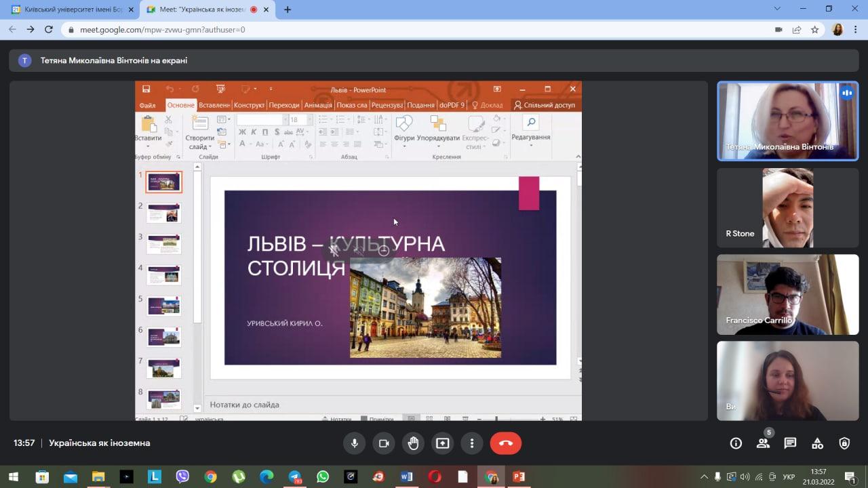Screen dimensions: 868x488
Task: Click the present screen button
Action: 442,443
